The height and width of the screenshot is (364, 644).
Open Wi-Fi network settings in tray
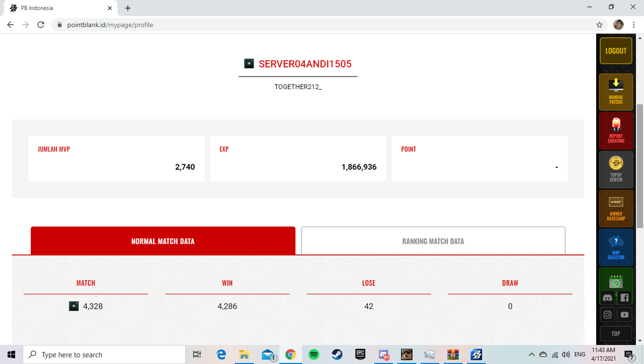555,354
